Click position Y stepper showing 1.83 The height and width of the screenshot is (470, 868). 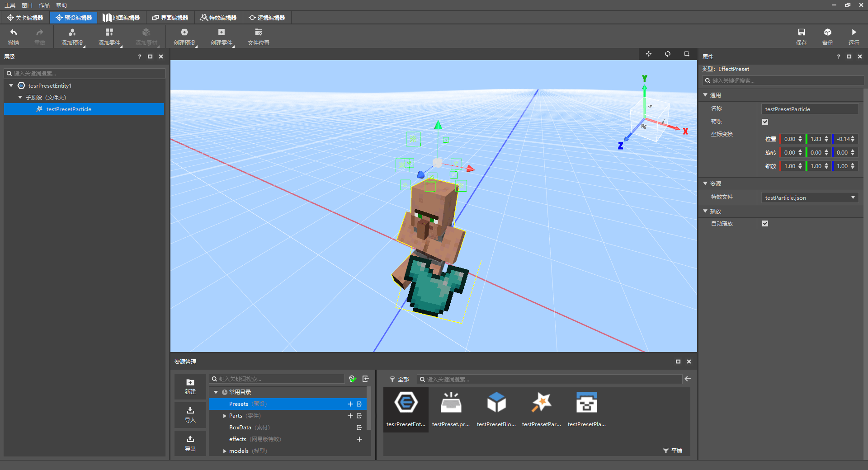826,139
